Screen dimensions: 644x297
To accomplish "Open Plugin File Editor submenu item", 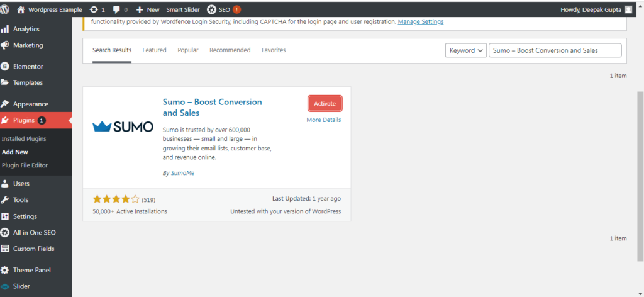I will pos(25,165).
